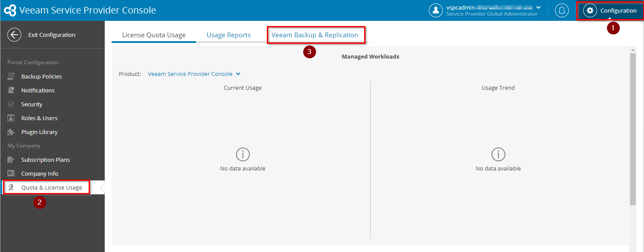644x252 pixels.
Task: Switch to License Quota Usage tab
Action: click(x=154, y=35)
